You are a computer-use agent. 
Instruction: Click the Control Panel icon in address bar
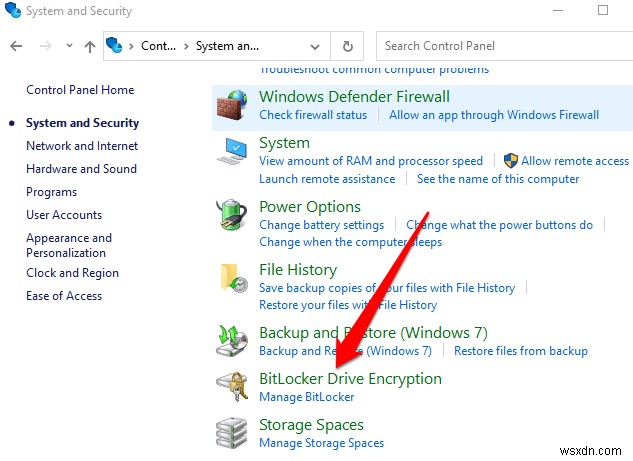pyautogui.click(x=114, y=45)
